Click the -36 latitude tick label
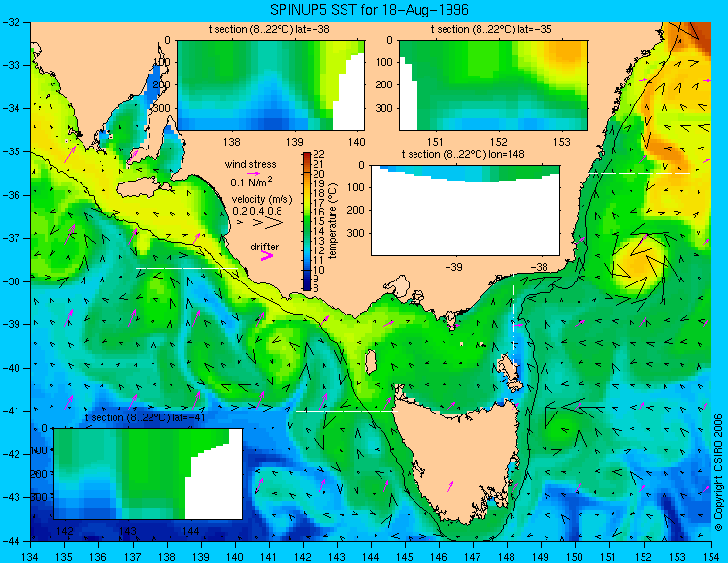The width and height of the screenshot is (728, 563). tap(13, 195)
